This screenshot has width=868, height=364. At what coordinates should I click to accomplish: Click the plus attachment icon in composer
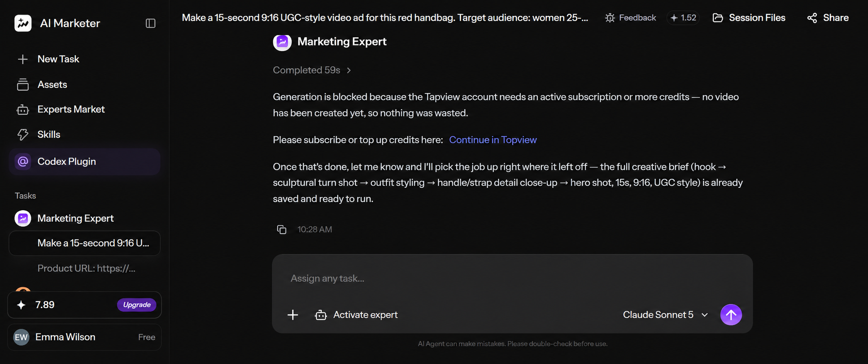coord(292,315)
